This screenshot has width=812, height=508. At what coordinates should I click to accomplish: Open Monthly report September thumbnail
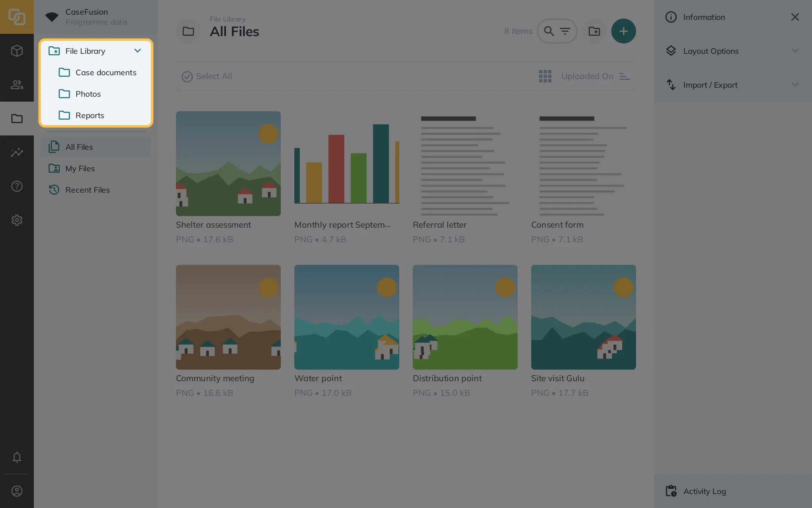pos(347,163)
